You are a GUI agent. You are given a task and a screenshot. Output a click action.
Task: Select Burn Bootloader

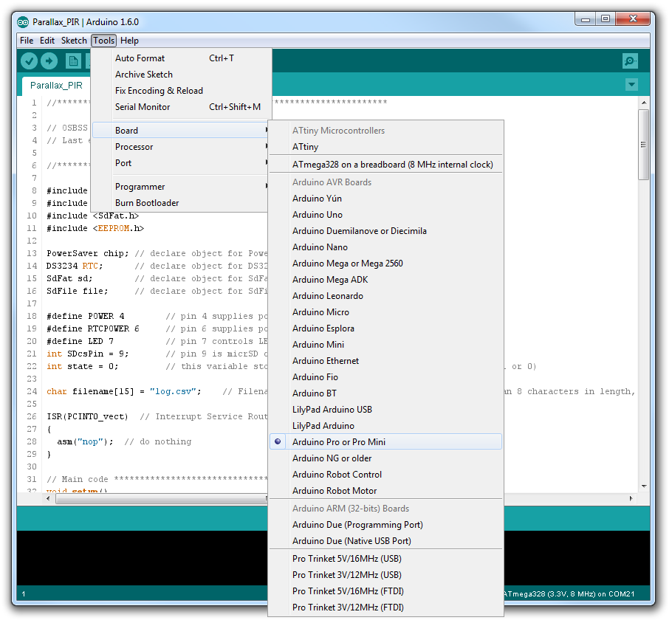[182, 203]
